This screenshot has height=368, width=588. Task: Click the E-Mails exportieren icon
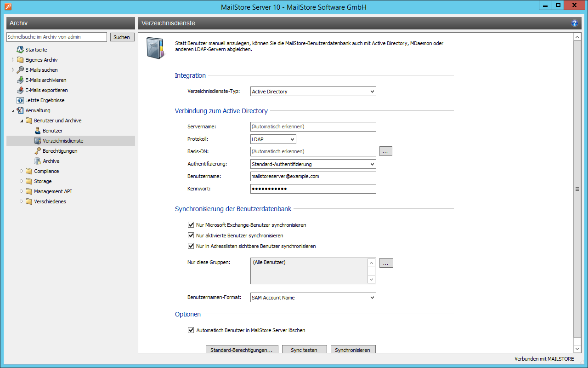point(20,90)
